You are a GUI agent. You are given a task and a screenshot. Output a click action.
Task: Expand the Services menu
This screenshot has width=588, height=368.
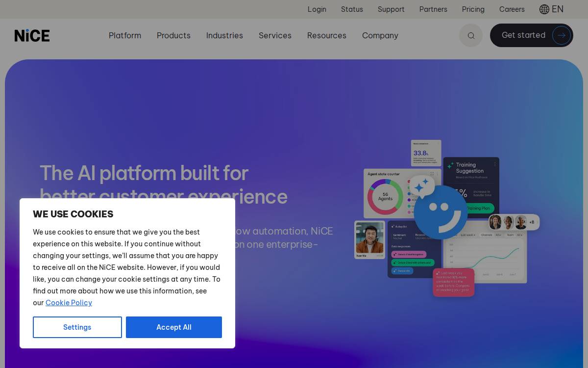click(275, 35)
